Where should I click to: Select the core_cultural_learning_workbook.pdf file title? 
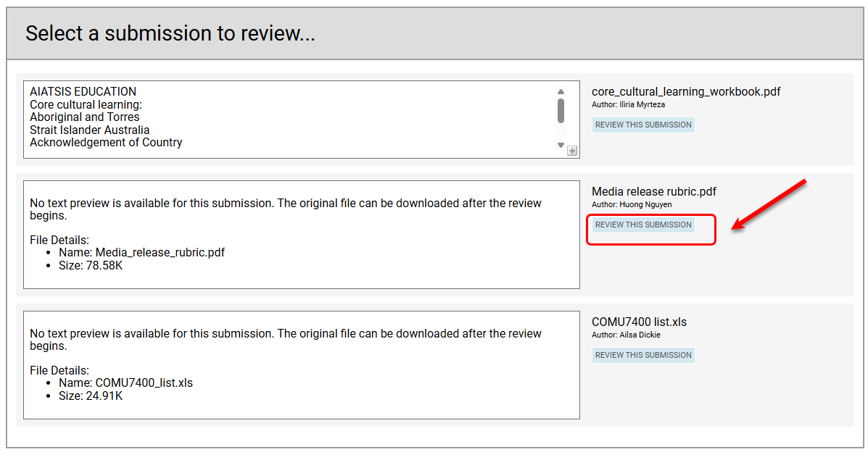pos(685,91)
